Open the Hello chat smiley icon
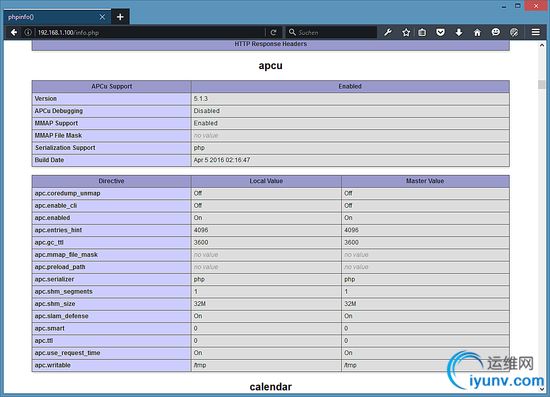550x397 pixels. click(496, 32)
